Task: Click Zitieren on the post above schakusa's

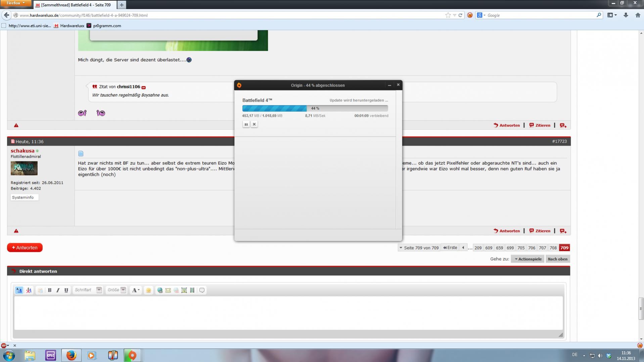Action: click(x=540, y=125)
